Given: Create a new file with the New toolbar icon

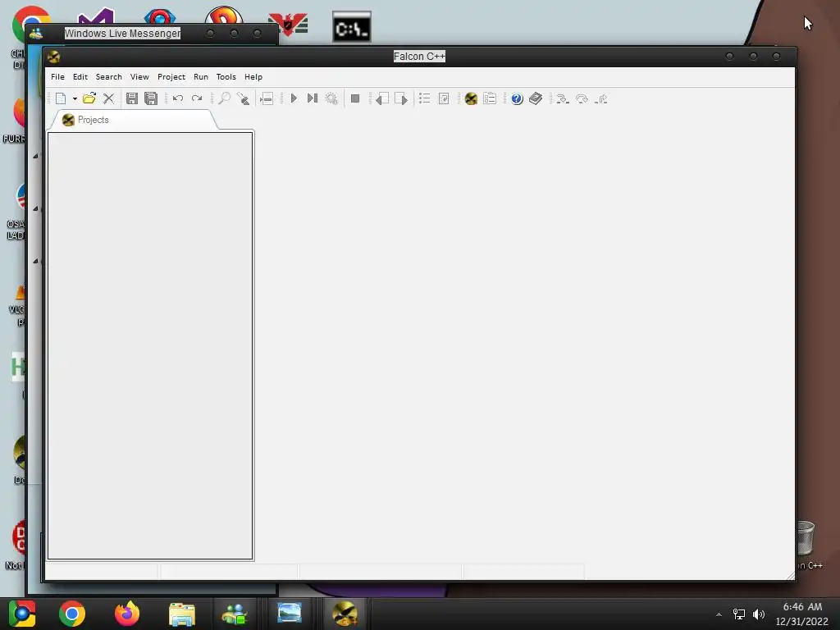Looking at the screenshot, I should 61,98.
